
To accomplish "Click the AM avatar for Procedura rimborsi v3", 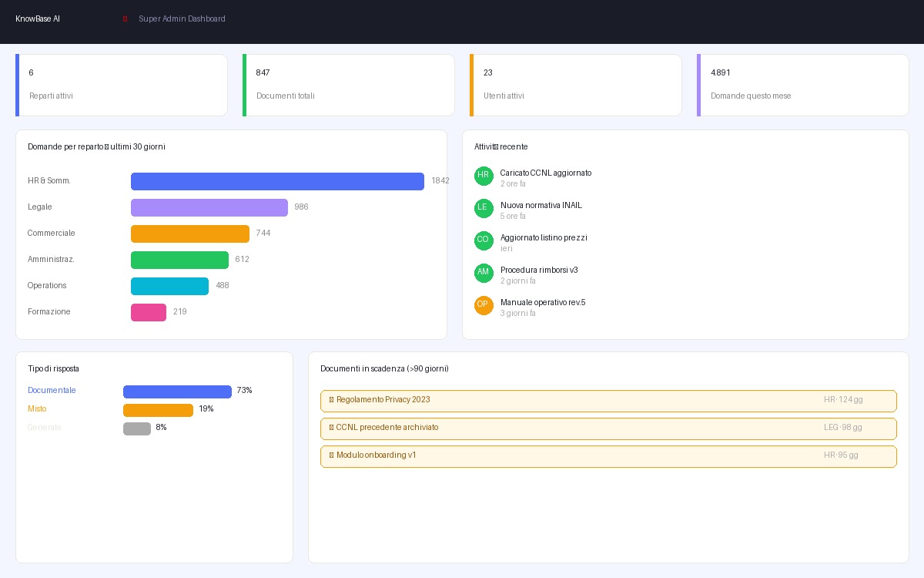I will [484, 273].
